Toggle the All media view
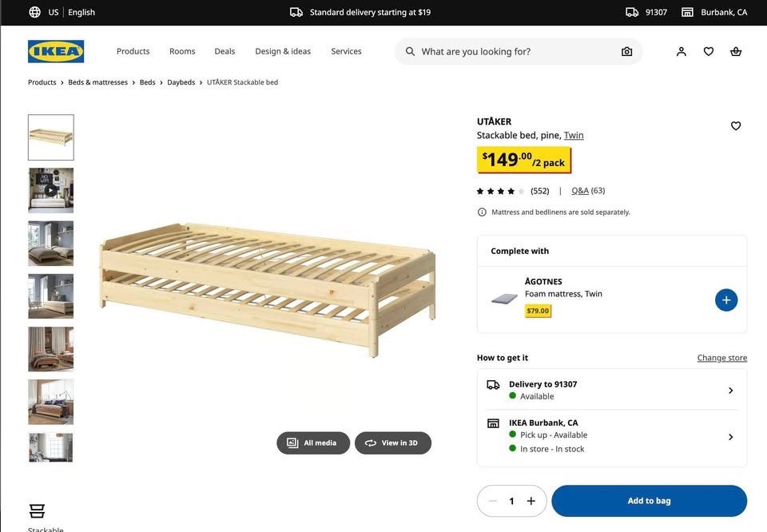Image resolution: width=767 pixels, height=532 pixels. point(313,442)
